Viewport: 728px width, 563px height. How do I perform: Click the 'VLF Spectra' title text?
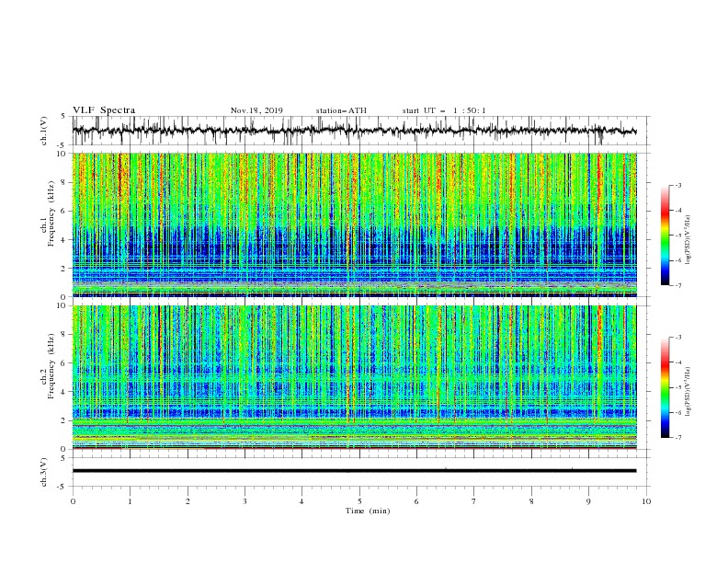tap(104, 110)
